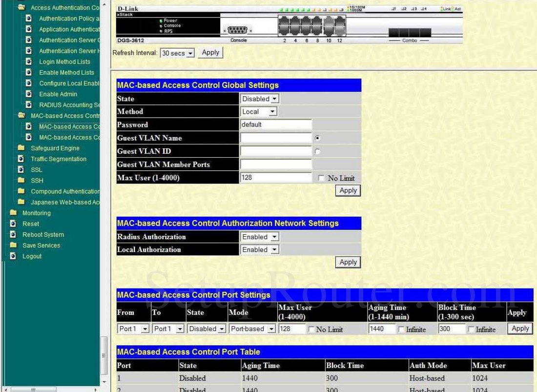Screen dimensions: 537x392
Task: Click the Enable Method Lists page icon
Action: pyautogui.click(x=29, y=72)
